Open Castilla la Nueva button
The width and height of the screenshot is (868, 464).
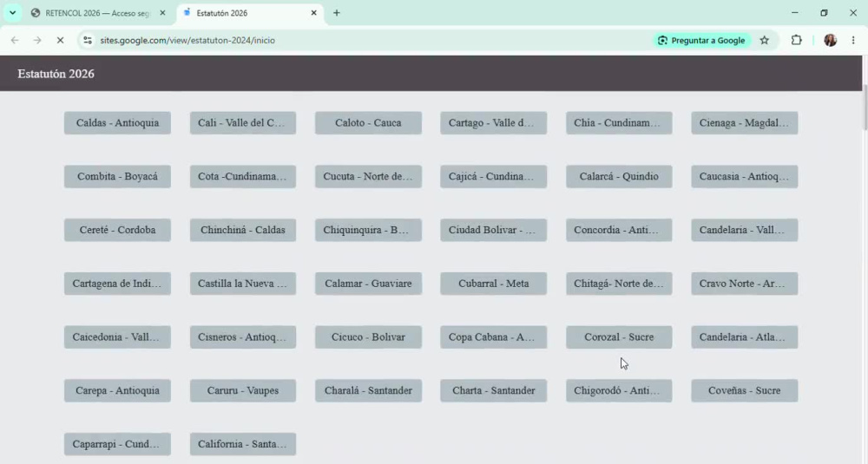[243, 284]
